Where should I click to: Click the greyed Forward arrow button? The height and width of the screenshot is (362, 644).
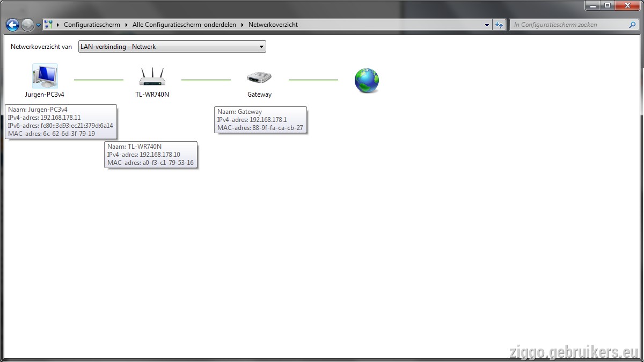(x=27, y=25)
